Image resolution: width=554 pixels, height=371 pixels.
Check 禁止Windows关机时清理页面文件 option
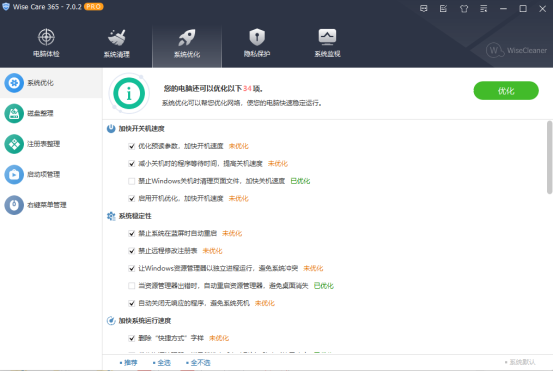132,181
